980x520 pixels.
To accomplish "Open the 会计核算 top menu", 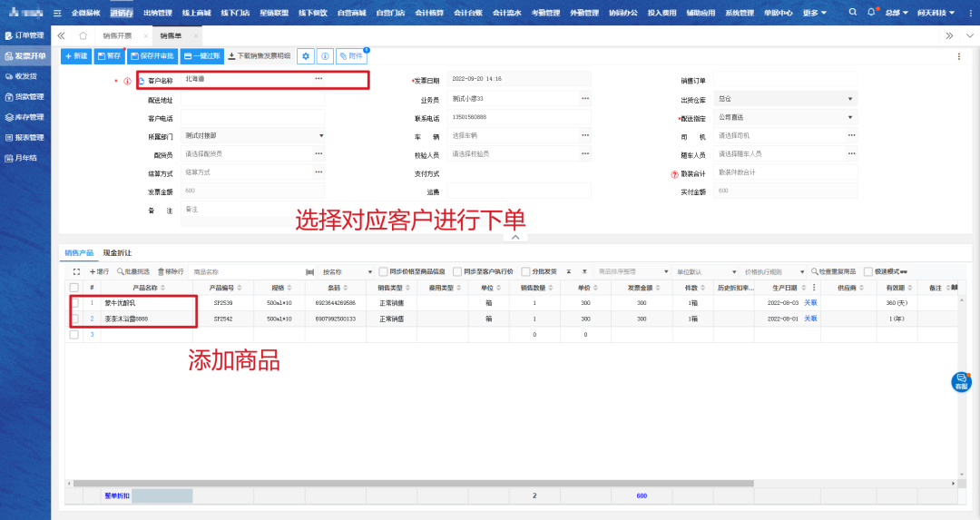I will [x=429, y=13].
